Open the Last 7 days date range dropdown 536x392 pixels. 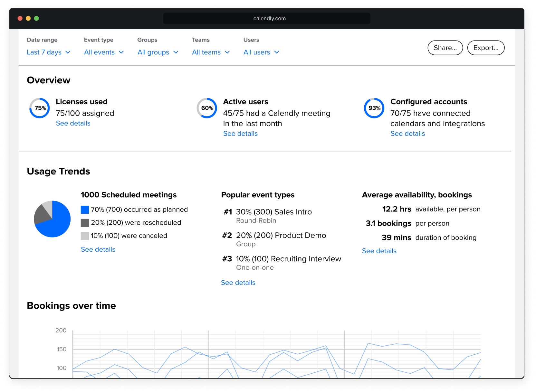click(x=49, y=52)
